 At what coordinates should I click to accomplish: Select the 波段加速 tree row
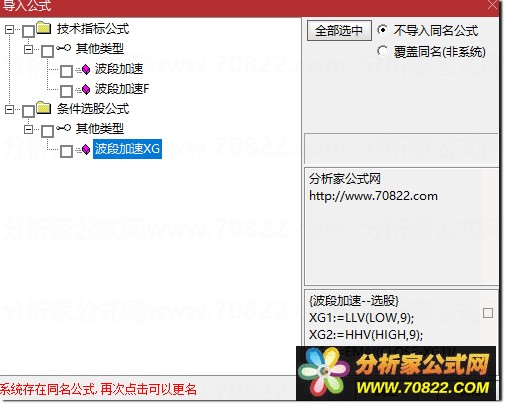tap(119, 69)
